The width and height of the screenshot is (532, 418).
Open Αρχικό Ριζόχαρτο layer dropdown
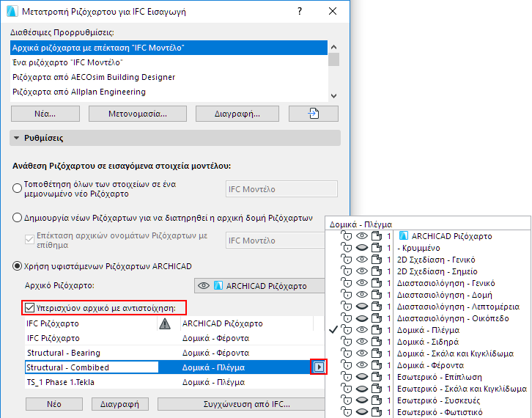click(x=259, y=286)
